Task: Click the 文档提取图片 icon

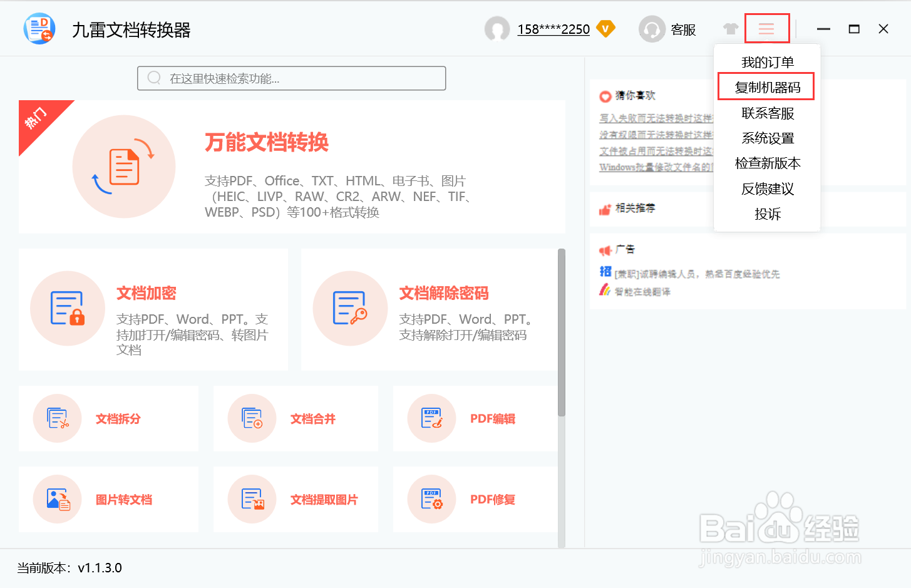Action: pos(252,499)
